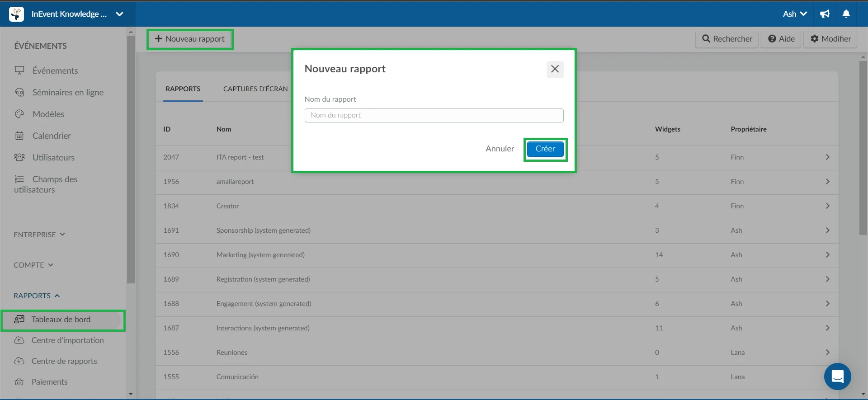Open row arrow for Creator report
The width and height of the screenshot is (868, 400).
(x=827, y=206)
